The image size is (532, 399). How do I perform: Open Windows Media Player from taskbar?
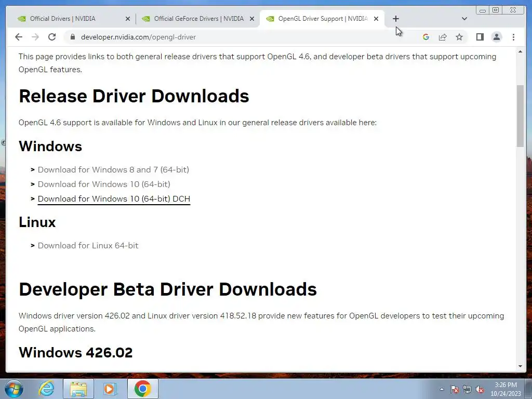point(109,389)
